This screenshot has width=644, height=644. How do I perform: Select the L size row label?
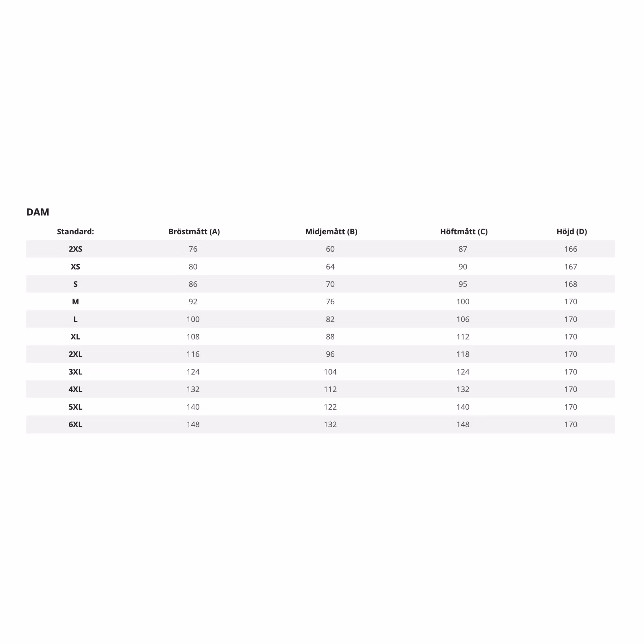pos(75,319)
